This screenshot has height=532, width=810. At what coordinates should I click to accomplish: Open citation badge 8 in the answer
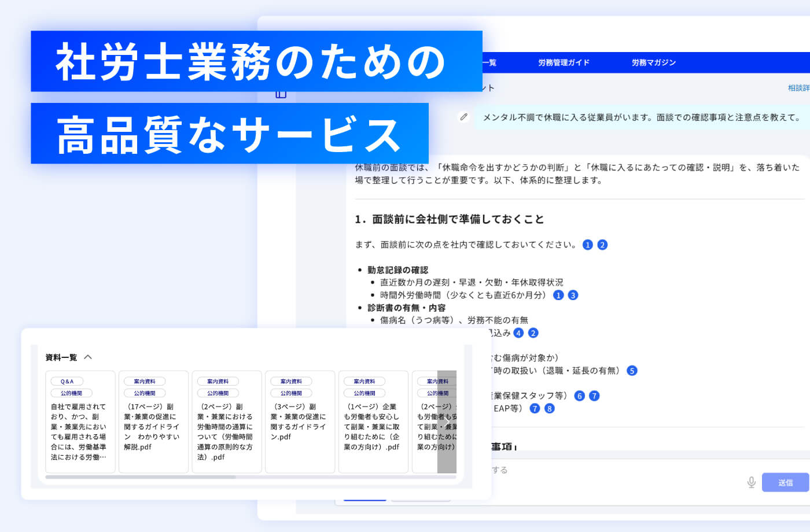click(549, 408)
